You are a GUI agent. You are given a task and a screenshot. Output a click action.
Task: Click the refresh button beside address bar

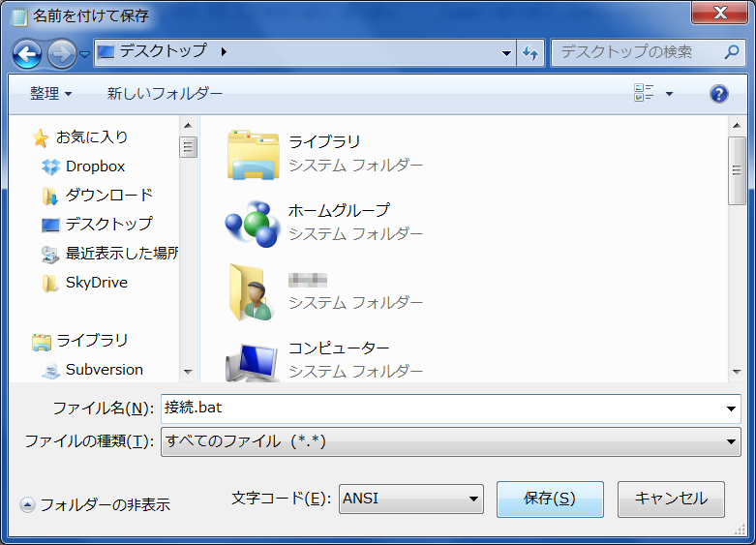(x=530, y=52)
